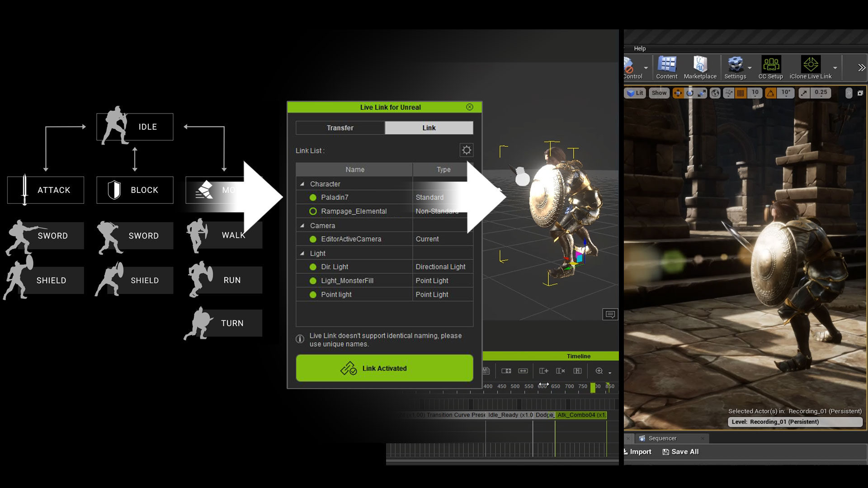
Task: Open grid snap value 10 dropdown
Action: [755, 93]
